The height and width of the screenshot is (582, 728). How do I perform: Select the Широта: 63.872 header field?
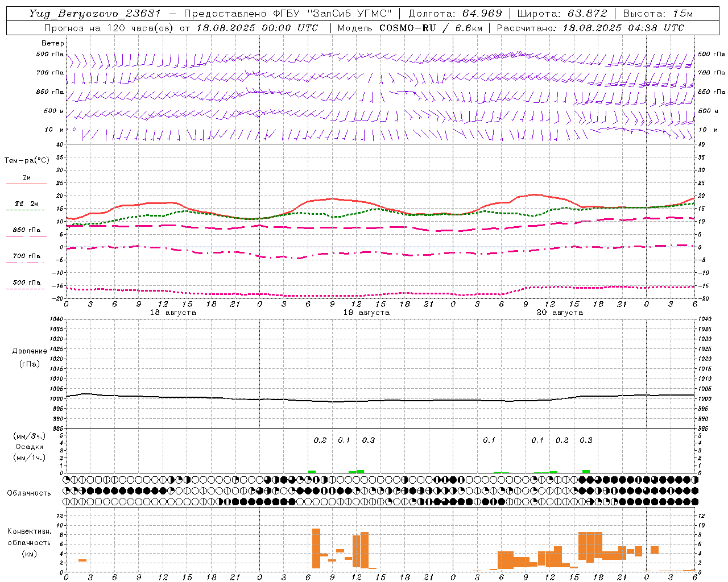coord(562,14)
